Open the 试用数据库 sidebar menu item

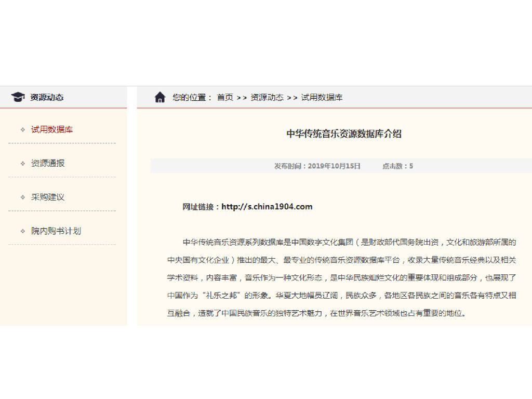tap(52, 129)
